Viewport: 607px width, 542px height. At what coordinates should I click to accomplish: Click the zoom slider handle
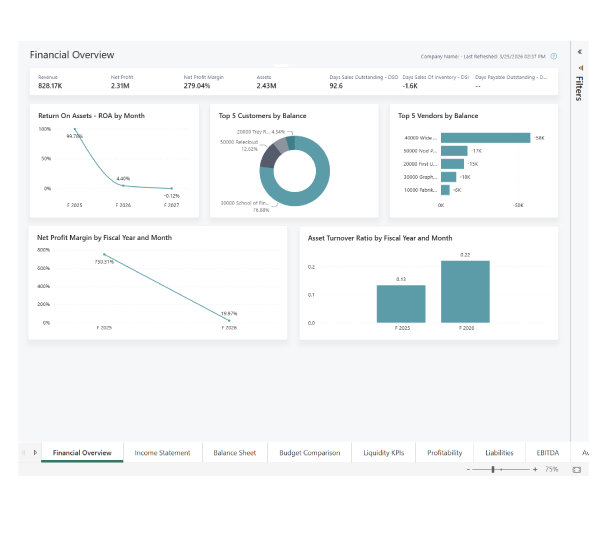pyautogui.click(x=493, y=469)
